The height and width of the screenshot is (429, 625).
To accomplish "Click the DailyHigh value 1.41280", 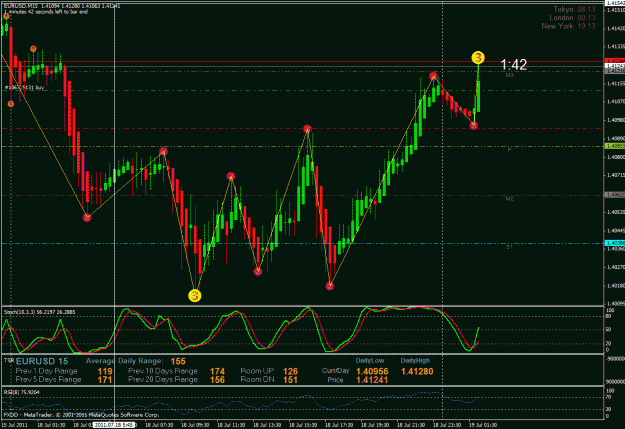I will point(417,371).
